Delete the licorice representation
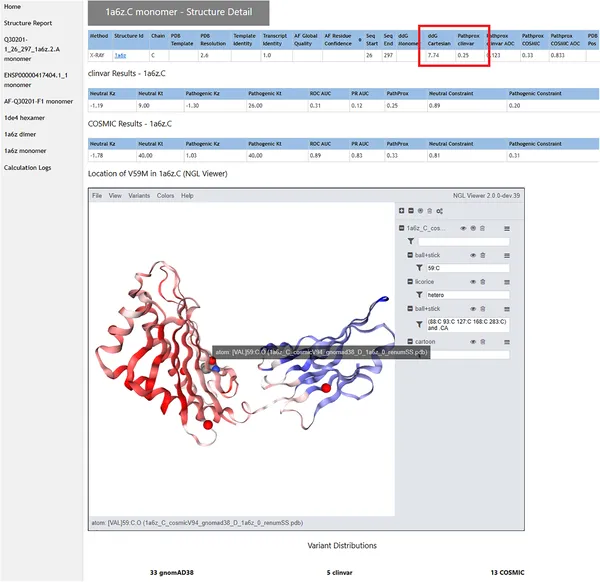This screenshot has width=600, height=582. point(483,282)
